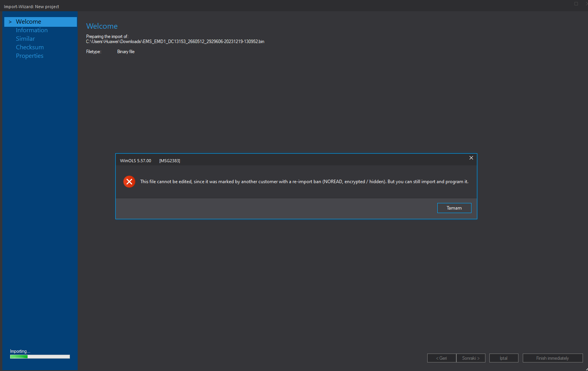
Task: Open the Properties wizard step
Action: (30, 56)
